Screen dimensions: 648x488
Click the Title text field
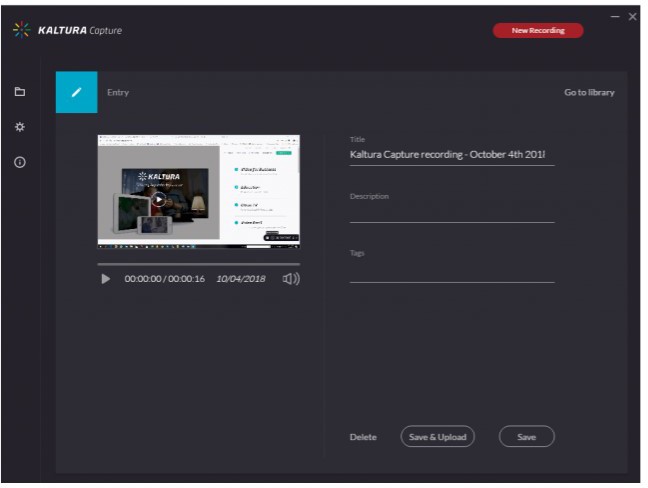point(451,155)
